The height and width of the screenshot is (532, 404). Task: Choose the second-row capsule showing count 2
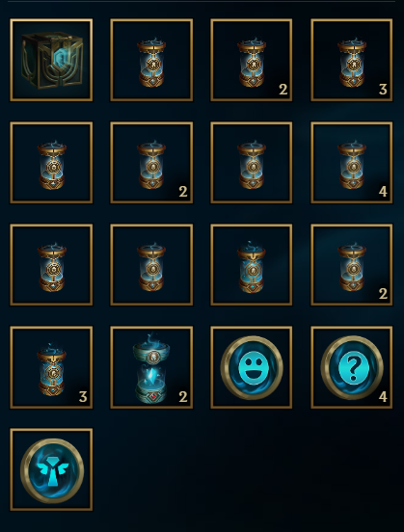tap(151, 163)
